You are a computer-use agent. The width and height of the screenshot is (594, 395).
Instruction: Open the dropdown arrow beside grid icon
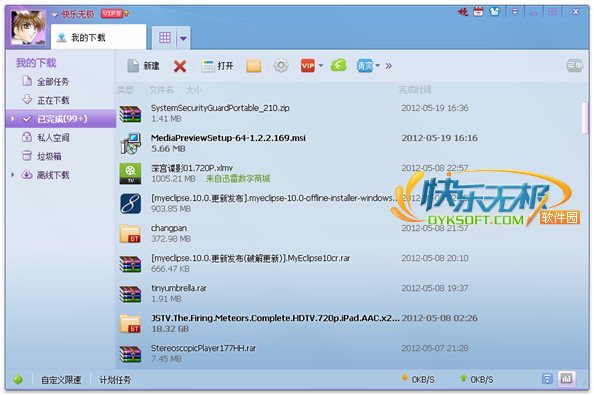pos(183,38)
